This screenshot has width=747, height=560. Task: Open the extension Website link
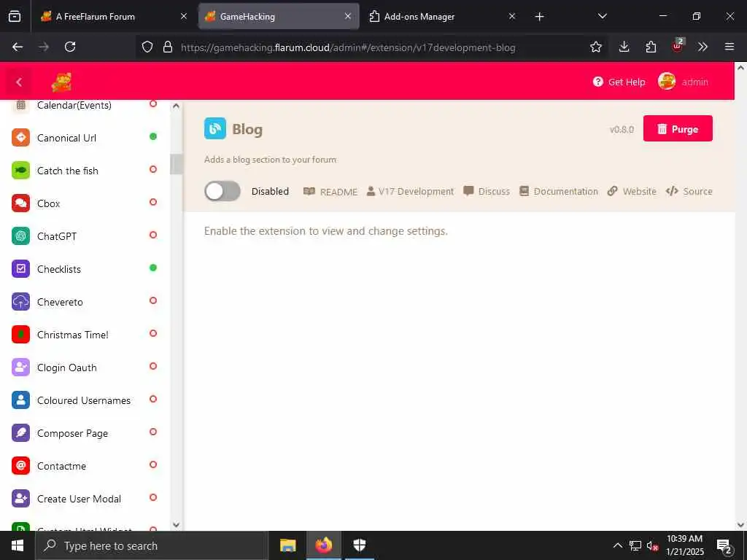point(632,192)
